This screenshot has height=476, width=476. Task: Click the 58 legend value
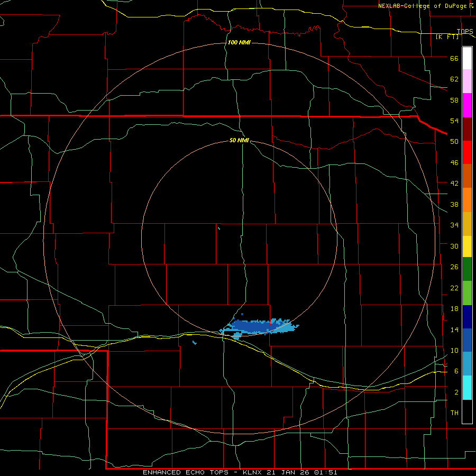pyautogui.click(x=454, y=100)
